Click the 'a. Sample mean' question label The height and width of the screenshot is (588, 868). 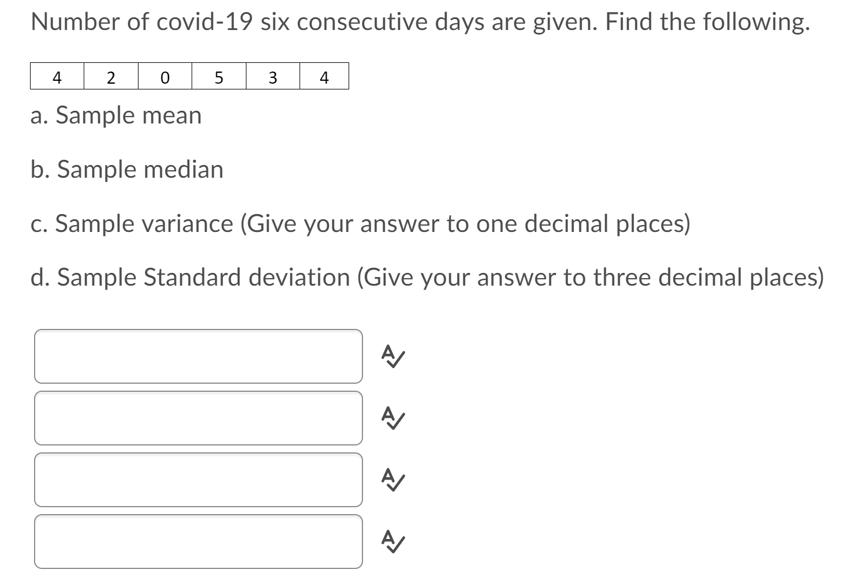click(115, 115)
